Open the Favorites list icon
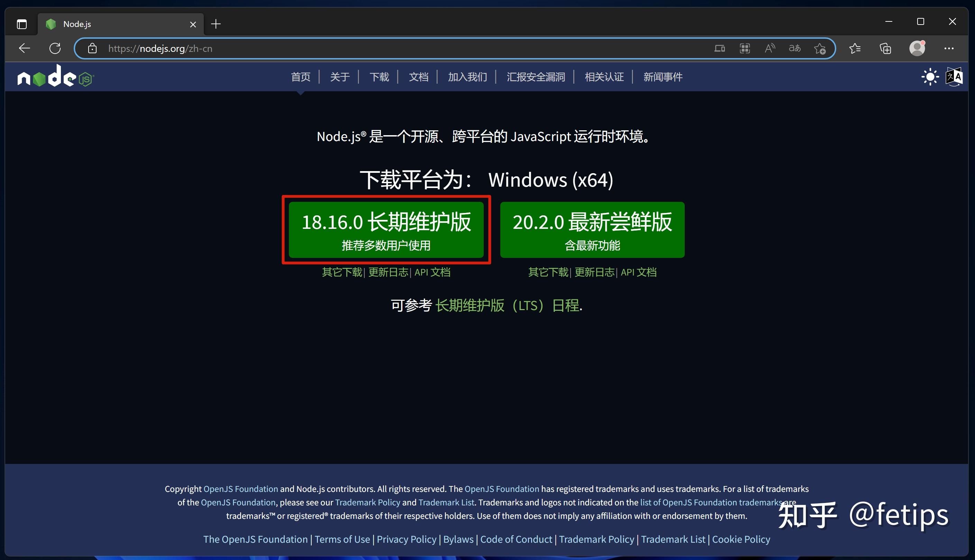 coord(855,48)
